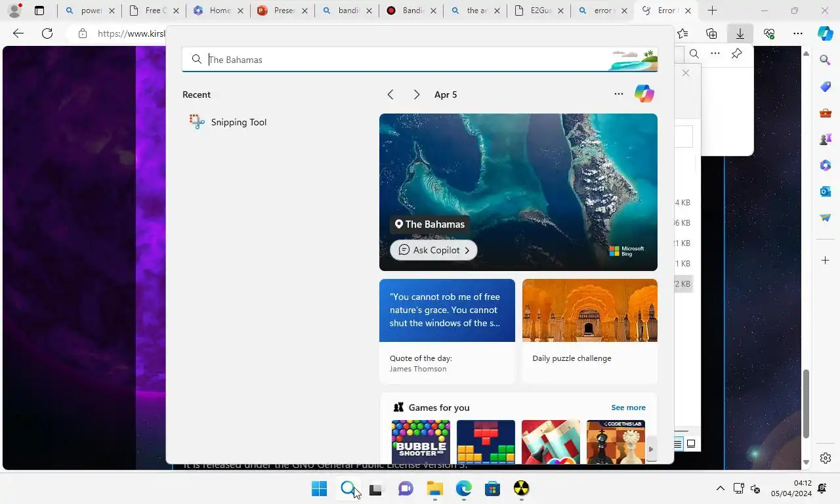The height and width of the screenshot is (504, 840).
Task: Go back in Edge
Action: click(18, 33)
